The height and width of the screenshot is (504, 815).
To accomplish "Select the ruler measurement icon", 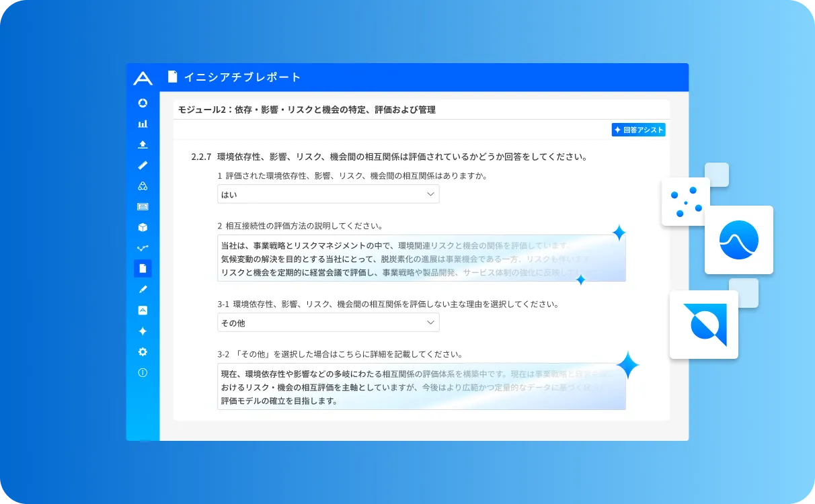I will (143, 165).
